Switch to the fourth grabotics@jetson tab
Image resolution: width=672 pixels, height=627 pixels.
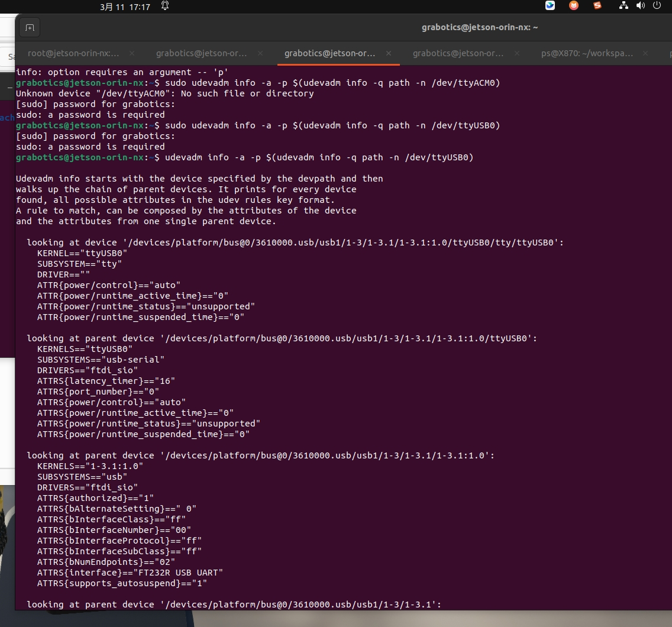[x=458, y=53]
